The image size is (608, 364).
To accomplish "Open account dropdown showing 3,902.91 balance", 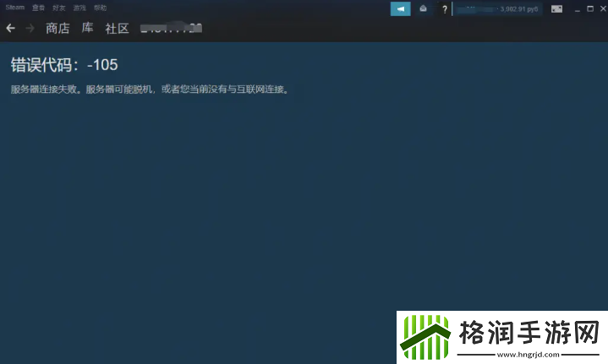I will pos(498,9).
